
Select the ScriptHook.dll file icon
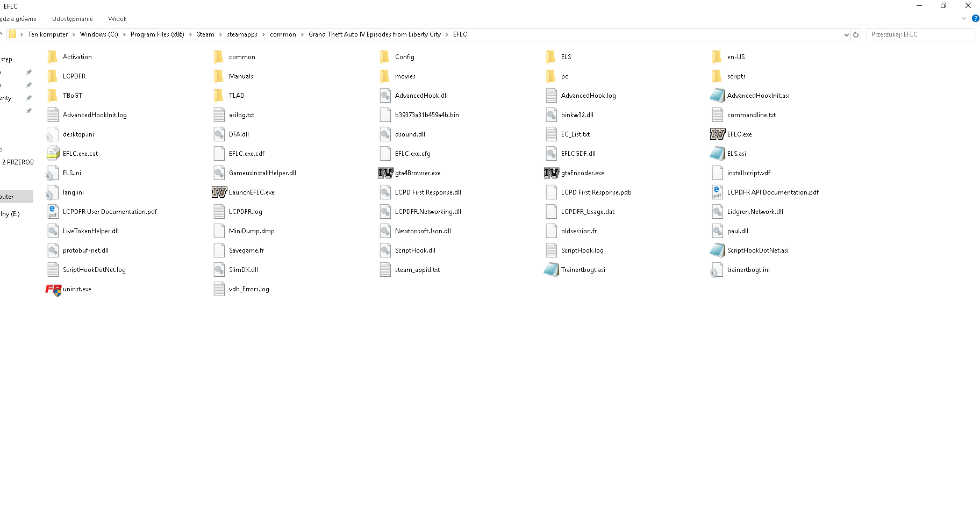(385, 250)
